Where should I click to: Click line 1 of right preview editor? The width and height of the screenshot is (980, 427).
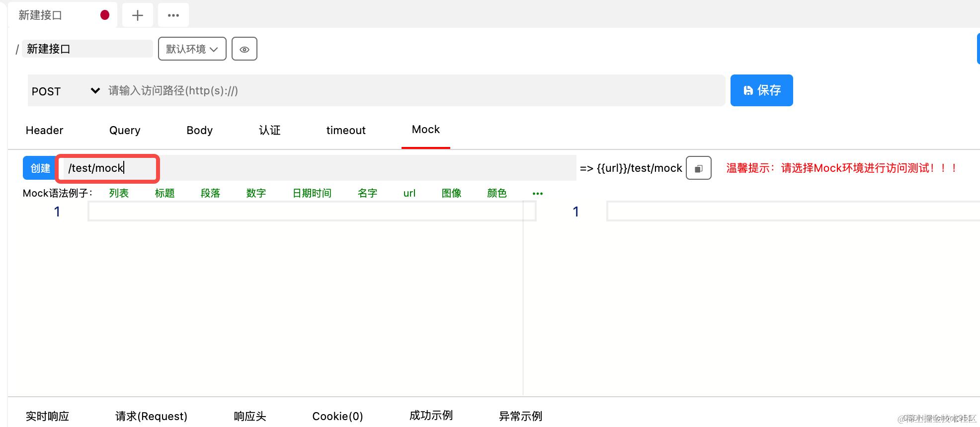click(793, 212)
